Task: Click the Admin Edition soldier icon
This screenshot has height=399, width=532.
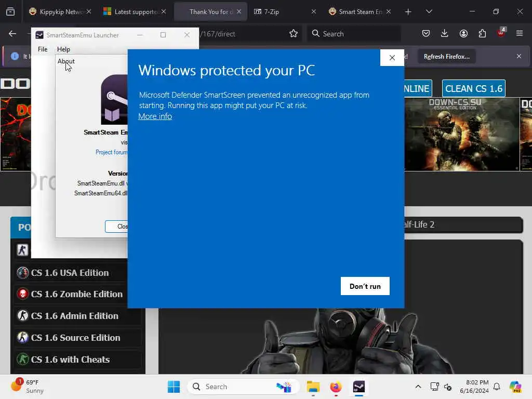Action: (23, 315)
